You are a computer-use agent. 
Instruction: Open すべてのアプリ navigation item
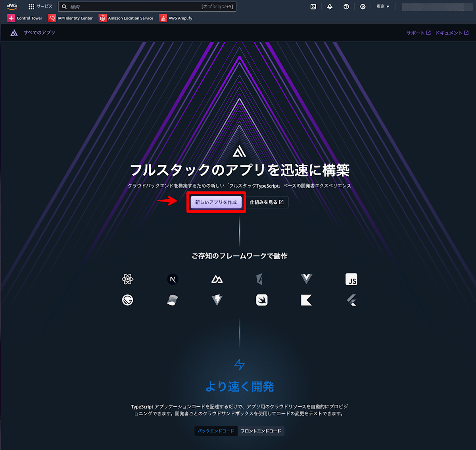click(39, 33)
